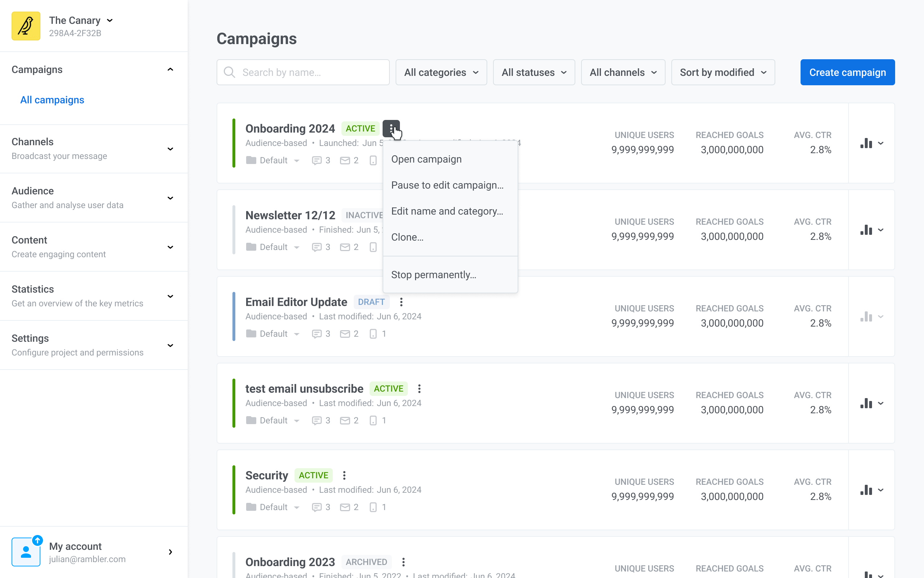The height and width of the screenshot is (578, 924).
Task: Expand the Statistics sidebar section
Action: [x=170, y=296]
